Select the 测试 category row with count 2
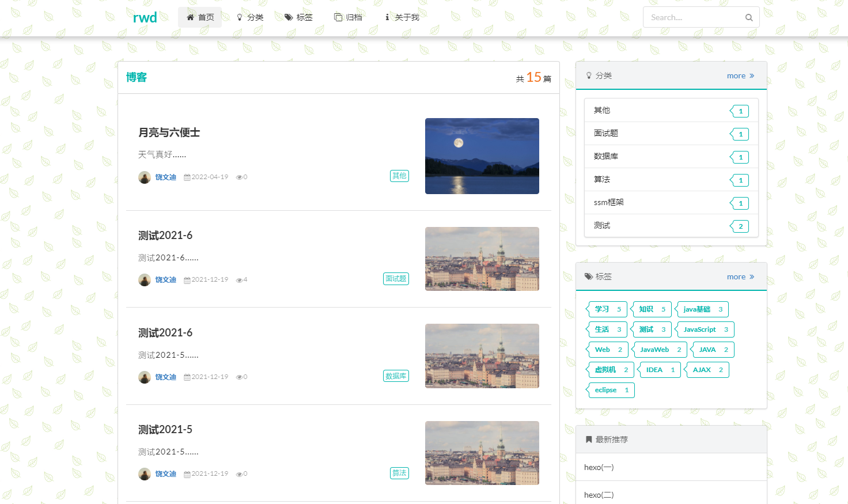Image resolution: width=848 pixels, height=504 pixels. [x=671, y=226]
